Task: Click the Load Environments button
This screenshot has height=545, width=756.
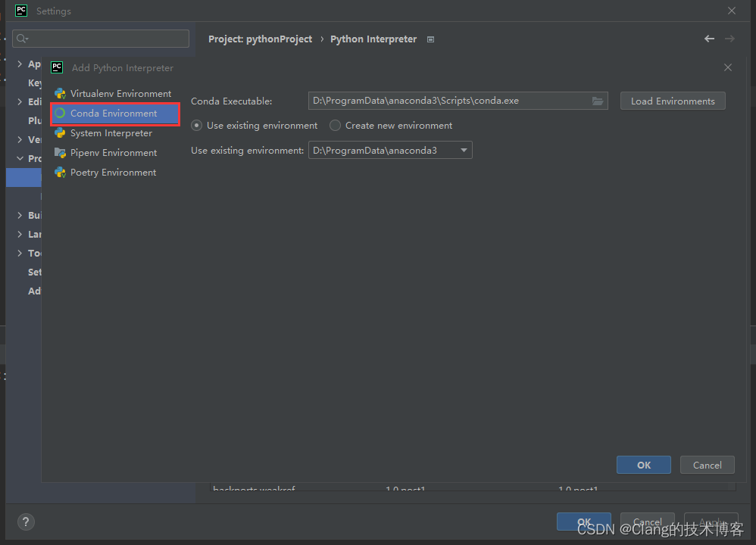Action: tap(673, 101)
